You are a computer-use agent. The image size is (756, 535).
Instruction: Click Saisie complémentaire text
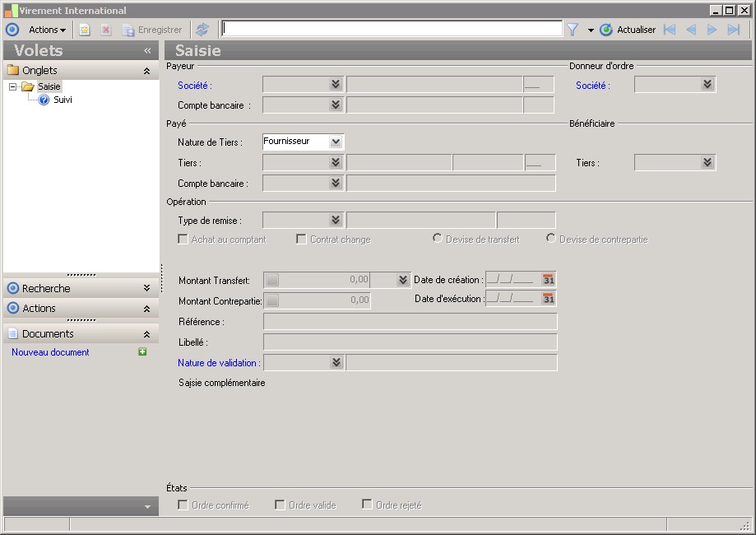[x=222, y=383]
